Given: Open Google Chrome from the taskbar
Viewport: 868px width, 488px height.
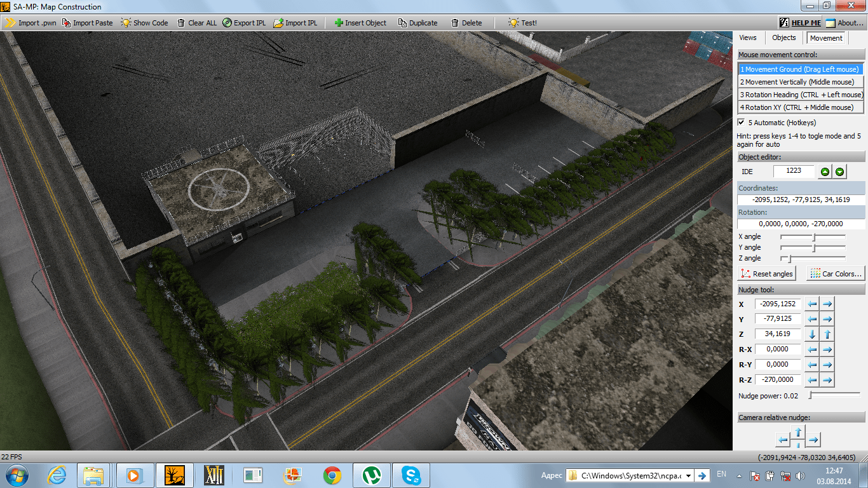Looking at the screenshot, I should click(x=332, y=475).
